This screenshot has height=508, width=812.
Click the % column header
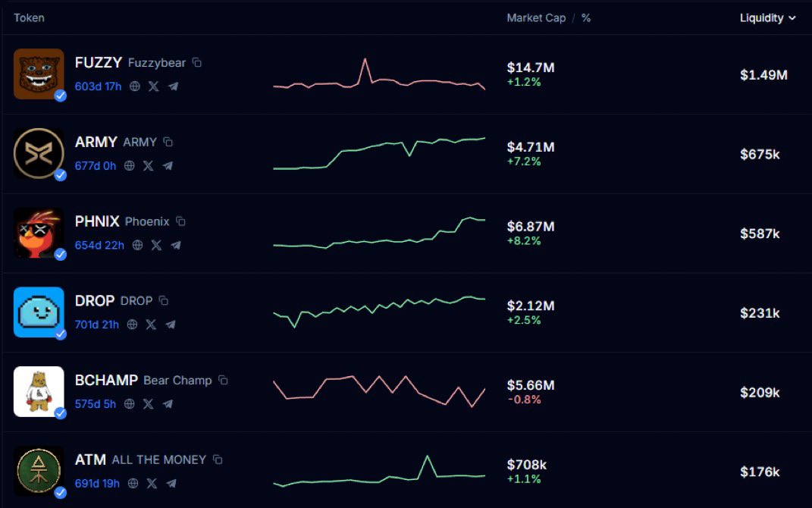586,18
